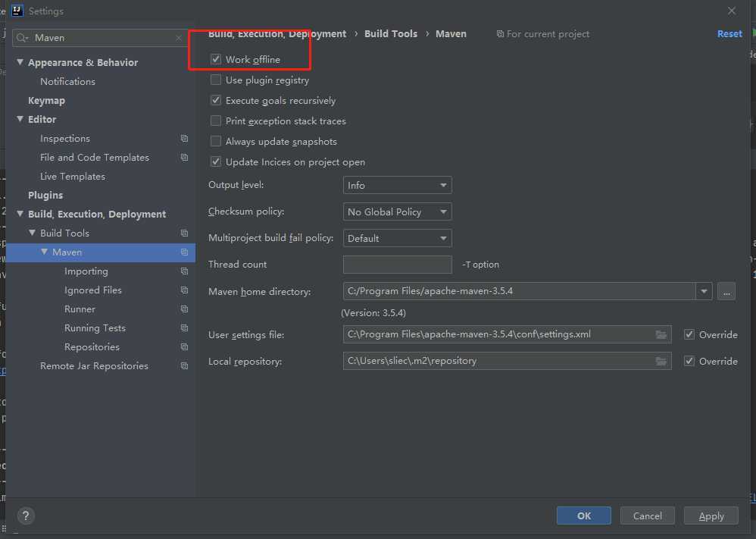Open Maven Runner settings
Image resolution: width=756 pixels, height=539 pixels.
pos(80,309)
